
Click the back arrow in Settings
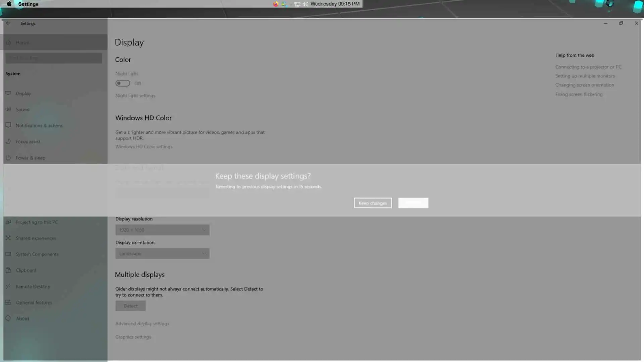point(8,23)
